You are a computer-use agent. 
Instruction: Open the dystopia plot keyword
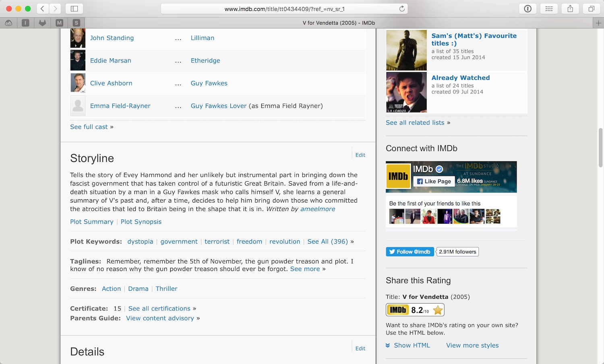coord(140,241)
